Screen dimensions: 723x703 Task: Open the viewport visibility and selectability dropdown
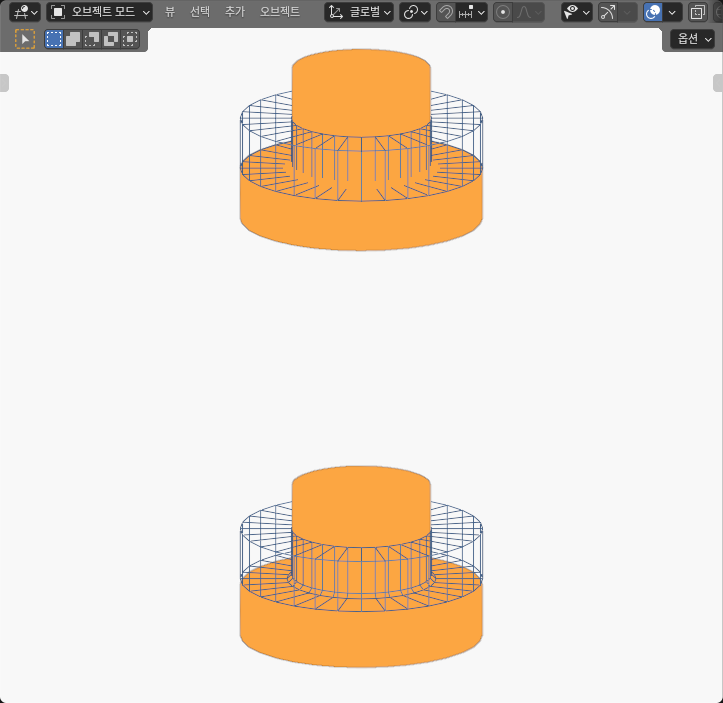(576, 12)
